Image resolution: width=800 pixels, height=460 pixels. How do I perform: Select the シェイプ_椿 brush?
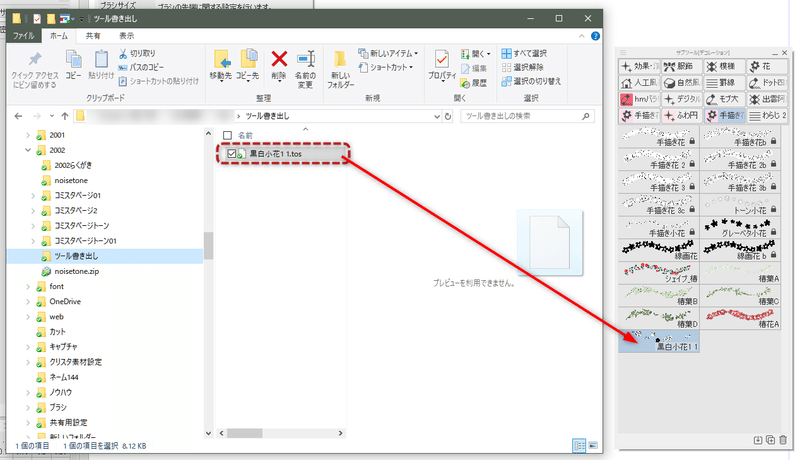tap(659, 273)
